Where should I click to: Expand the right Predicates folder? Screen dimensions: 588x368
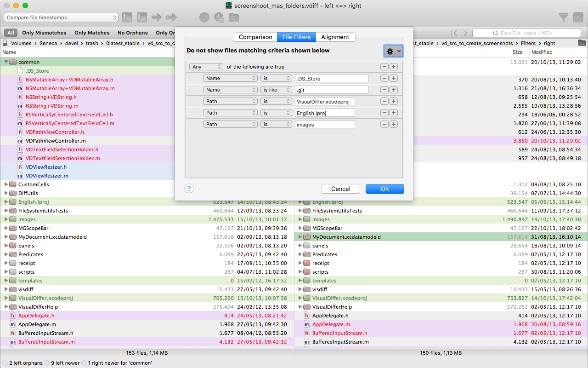point(300,254)
